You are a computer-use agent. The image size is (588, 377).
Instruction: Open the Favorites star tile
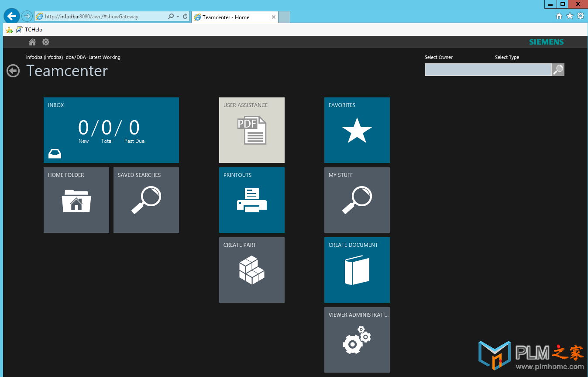click(x=357, y=130)
